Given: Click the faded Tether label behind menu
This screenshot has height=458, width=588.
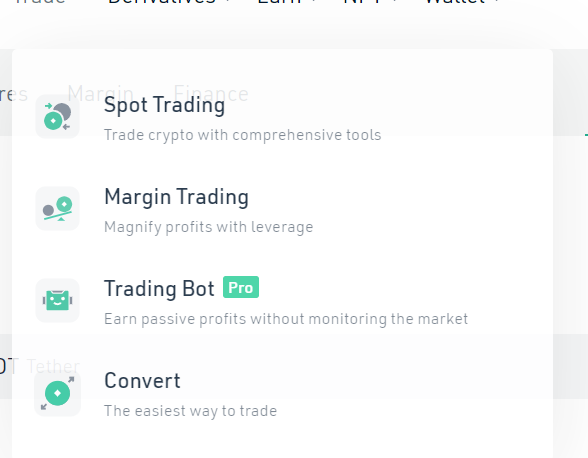Looking at the screenshot, I should click(x=53, y=366).
